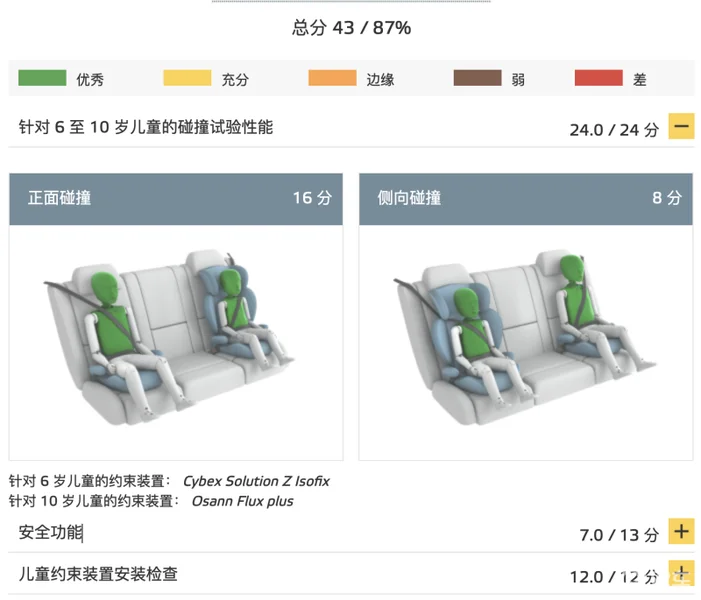Click the Osann Flux plus text
This screenshot has height=600, width=701.
pos(242,501)
